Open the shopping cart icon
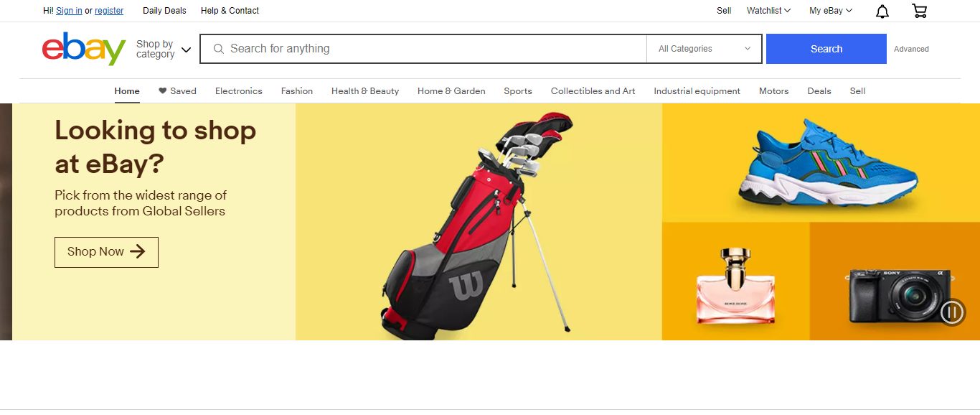The height and width of the screenshot is (415, 980). coord(919,11)
